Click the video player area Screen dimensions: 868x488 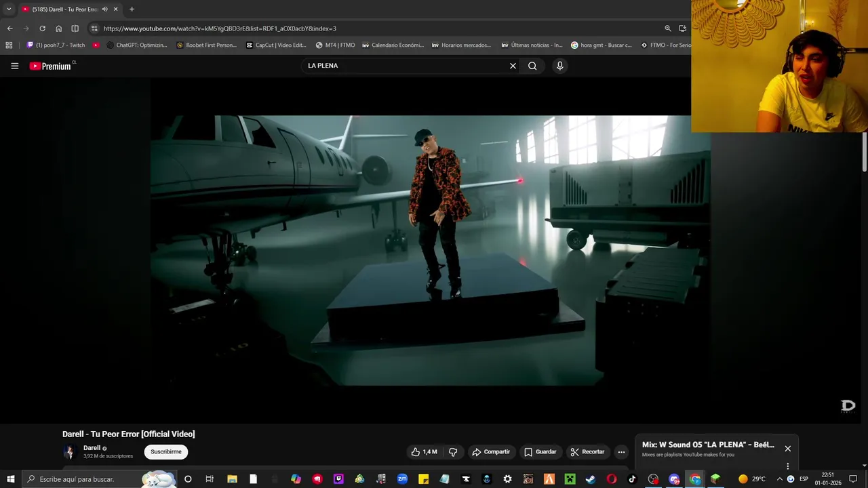click(x=431, y=250)
